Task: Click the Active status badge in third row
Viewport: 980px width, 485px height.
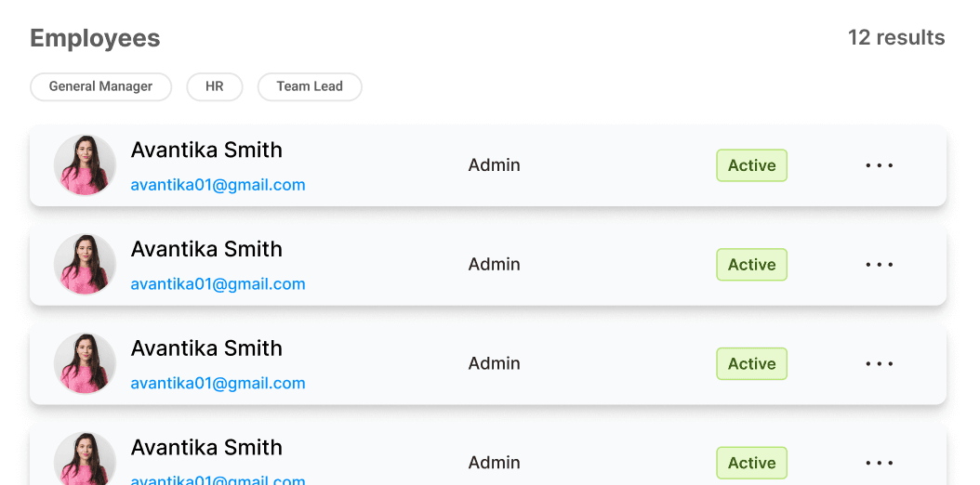Action: (751, 364)
